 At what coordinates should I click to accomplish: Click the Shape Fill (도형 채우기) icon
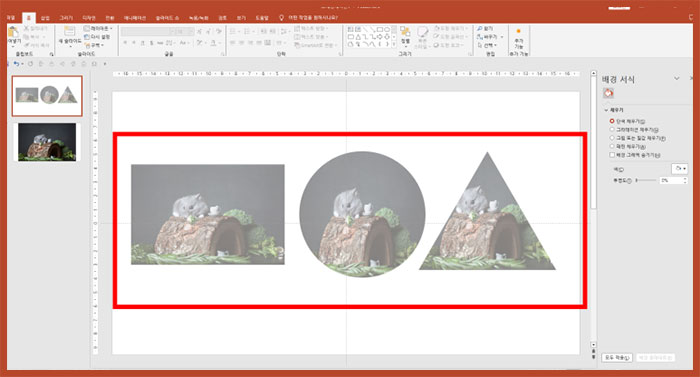[x=437, y=29]
